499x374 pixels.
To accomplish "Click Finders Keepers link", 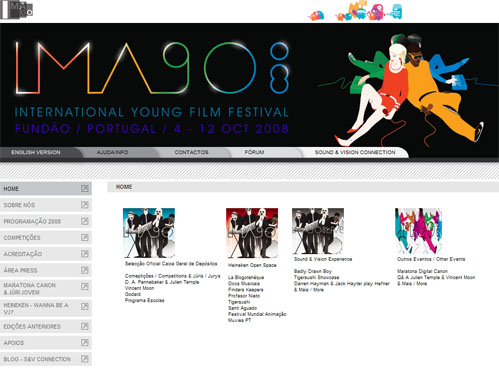I will tap(246, 290).
